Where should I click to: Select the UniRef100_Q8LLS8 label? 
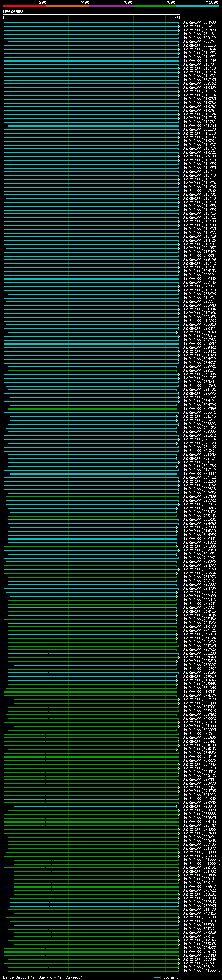(199, 129)
